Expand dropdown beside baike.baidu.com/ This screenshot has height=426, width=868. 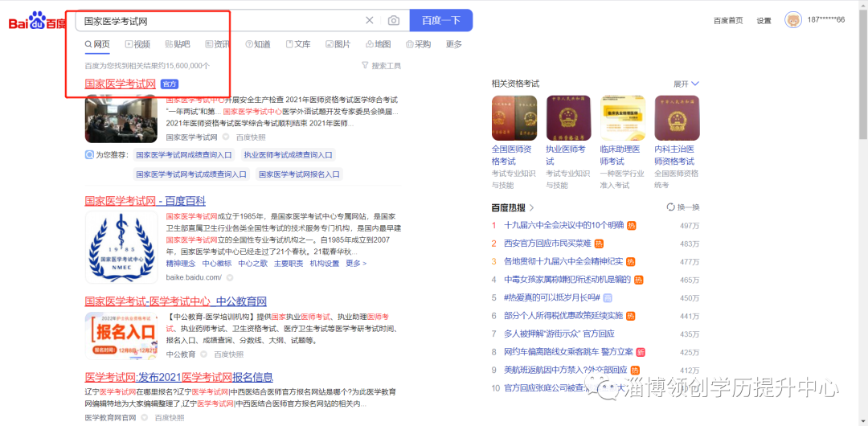click(230, 277)
